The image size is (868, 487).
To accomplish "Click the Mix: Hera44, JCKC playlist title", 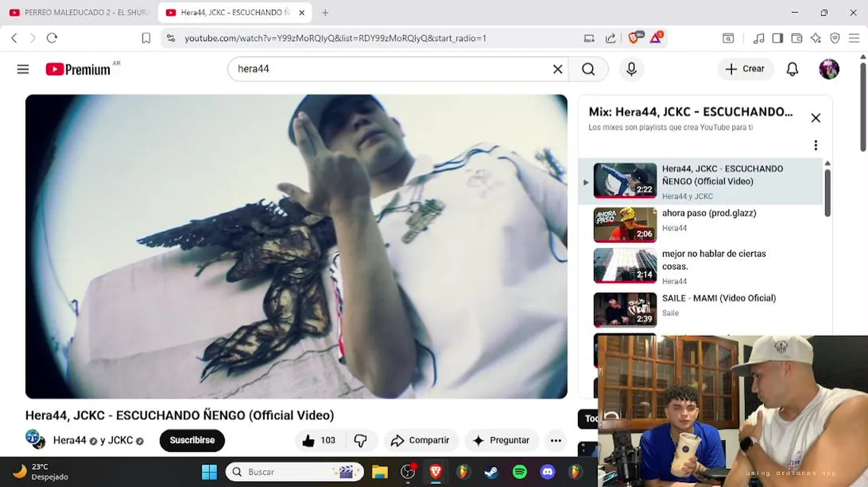I will 690,112.
